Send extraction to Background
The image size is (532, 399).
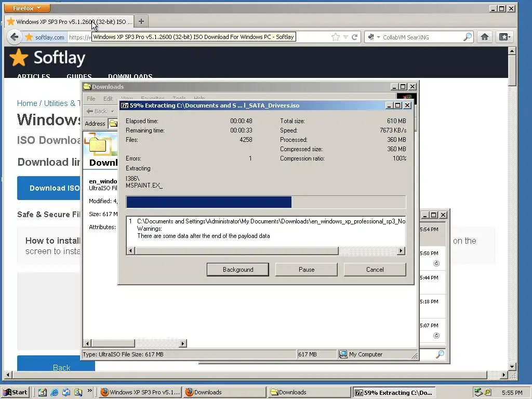tap(238, 270)
